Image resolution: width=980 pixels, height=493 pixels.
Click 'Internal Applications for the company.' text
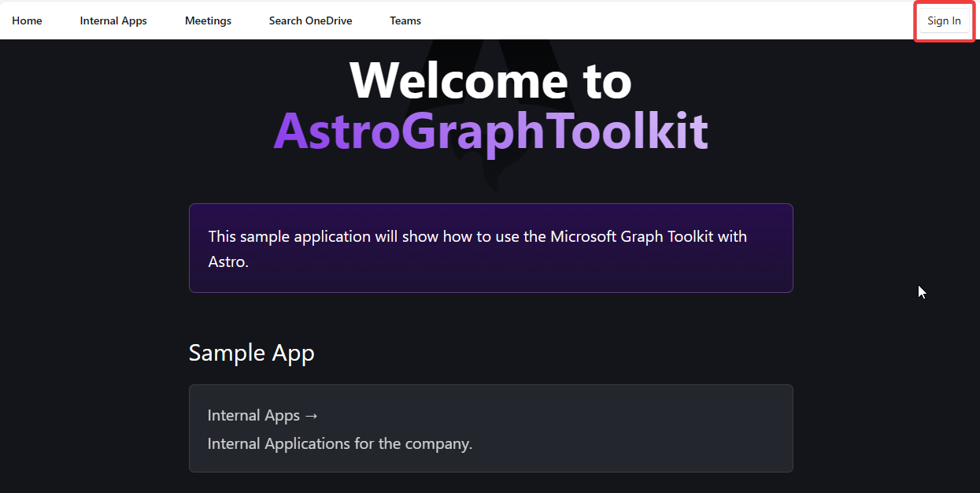pos(340,443)
